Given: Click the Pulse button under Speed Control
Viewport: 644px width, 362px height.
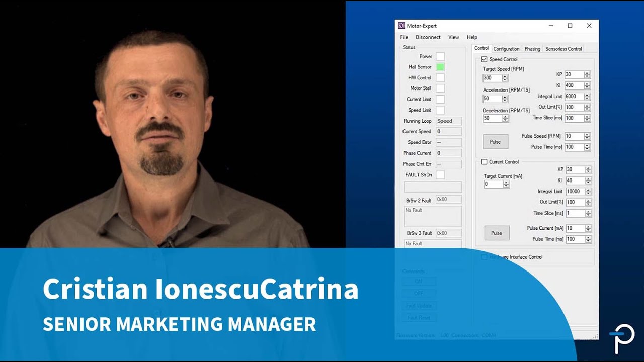Looking at the screenshot, I should tap(496, 142).
